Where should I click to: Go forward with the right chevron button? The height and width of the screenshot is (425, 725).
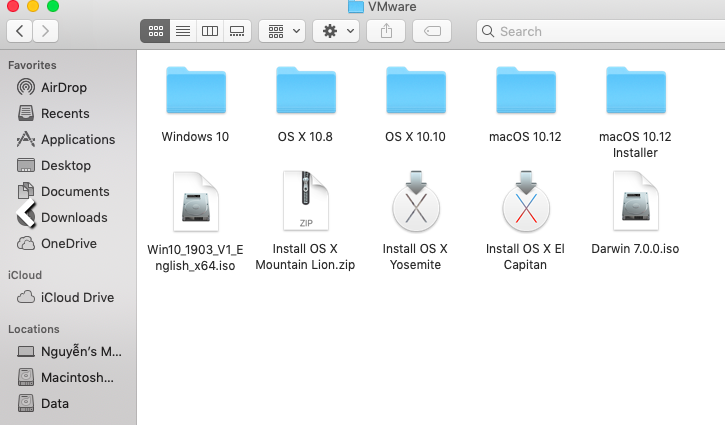point(45,31)
